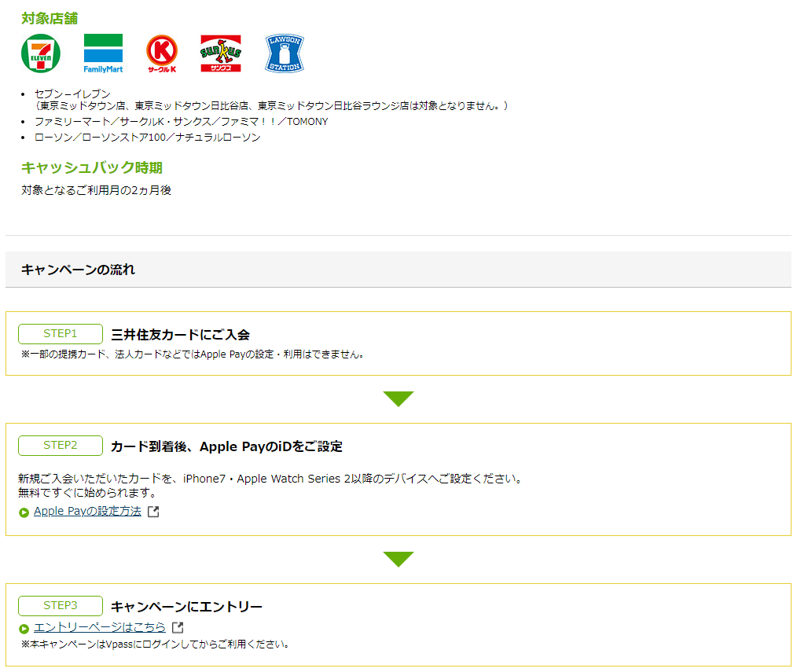Click the Circle K logo
This screenshot has height=672, width=797.
click(x=162, y=53)
